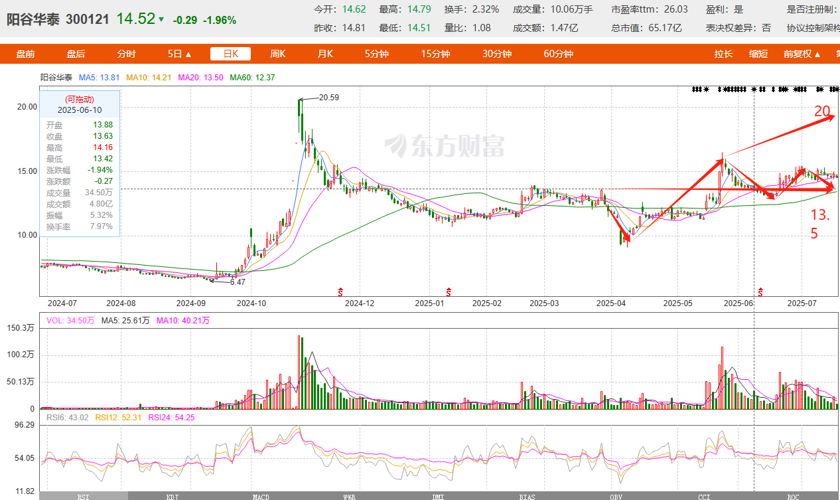Click the stock name 阳谷华泰 in the header
This screenshot has height=500, width=840.
34,19
